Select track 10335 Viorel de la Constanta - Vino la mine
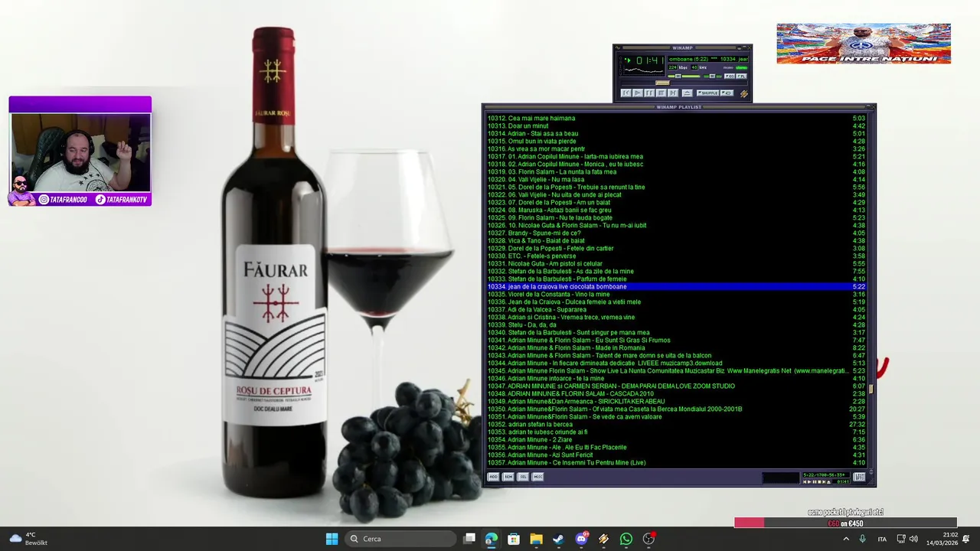980x551 pixels. (x=676, y=295)
